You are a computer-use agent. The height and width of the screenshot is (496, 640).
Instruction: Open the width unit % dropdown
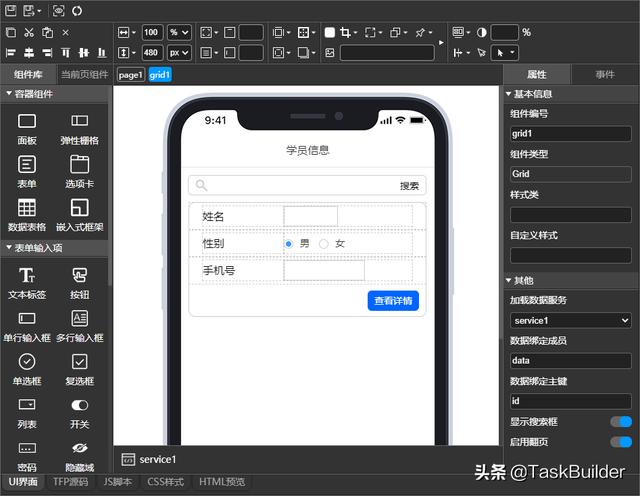click(x=179, y=32)
